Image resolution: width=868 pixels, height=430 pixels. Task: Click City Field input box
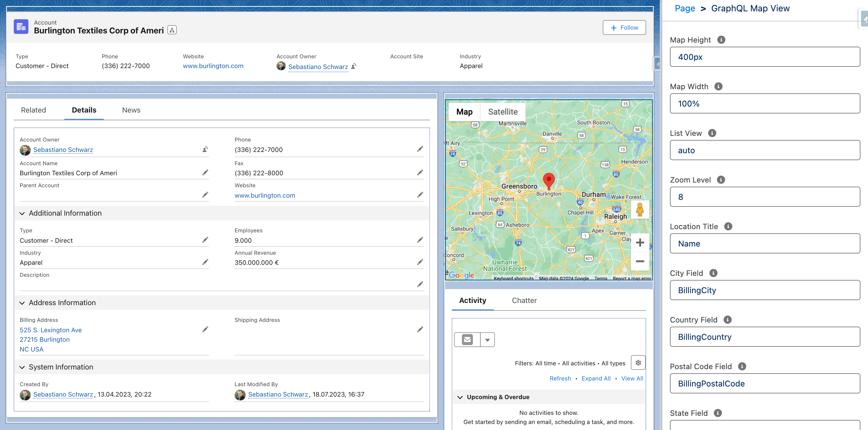(x=765, y=290)
